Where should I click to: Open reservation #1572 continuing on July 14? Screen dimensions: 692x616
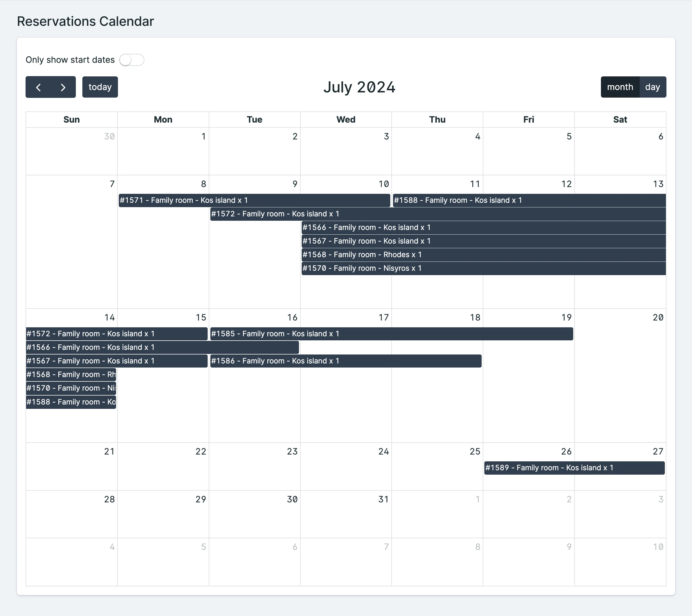click(x=102, y=334)
